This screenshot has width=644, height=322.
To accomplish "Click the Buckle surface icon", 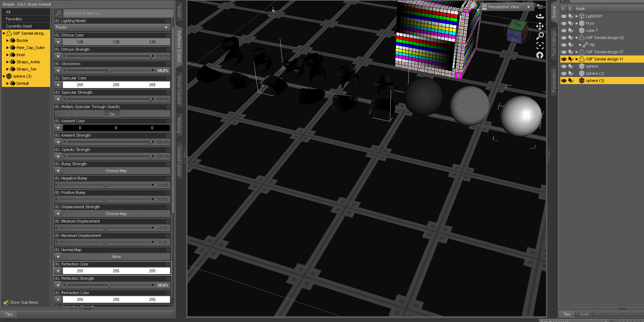I will [13, 40].
